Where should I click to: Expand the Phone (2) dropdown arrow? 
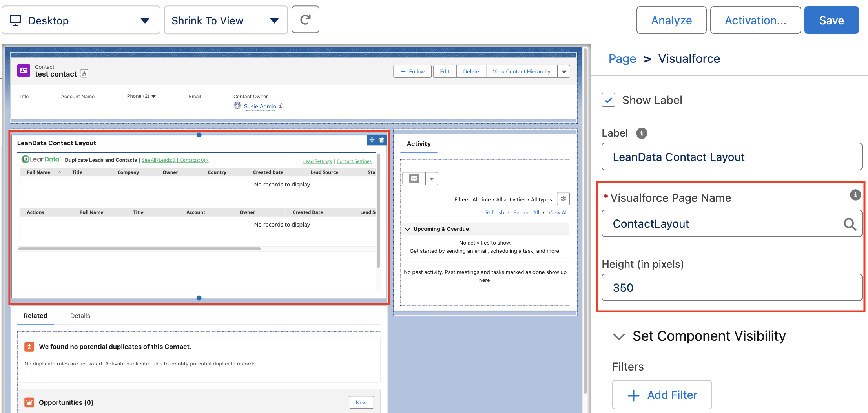pyautogui.click(x=154, y=96)
